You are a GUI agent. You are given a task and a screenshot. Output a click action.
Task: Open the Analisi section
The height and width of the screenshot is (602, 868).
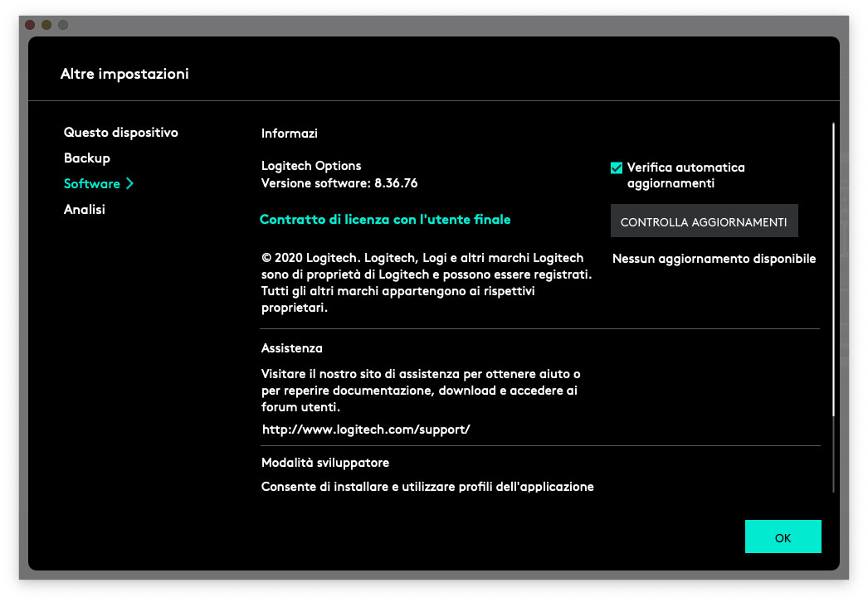[84, 209]
